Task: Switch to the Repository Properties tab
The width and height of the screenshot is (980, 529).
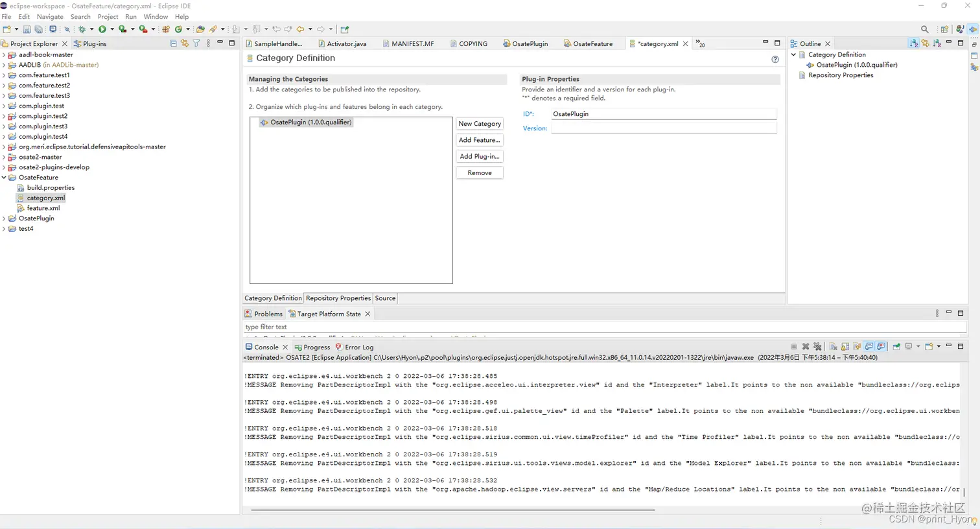Action: click(338, 298)
